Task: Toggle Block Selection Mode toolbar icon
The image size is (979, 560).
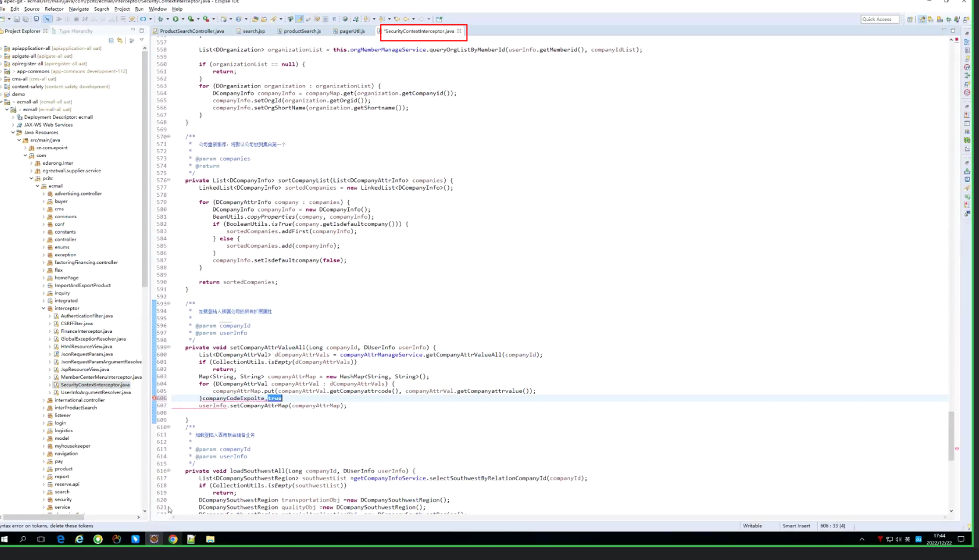Action: coord(325,19)
